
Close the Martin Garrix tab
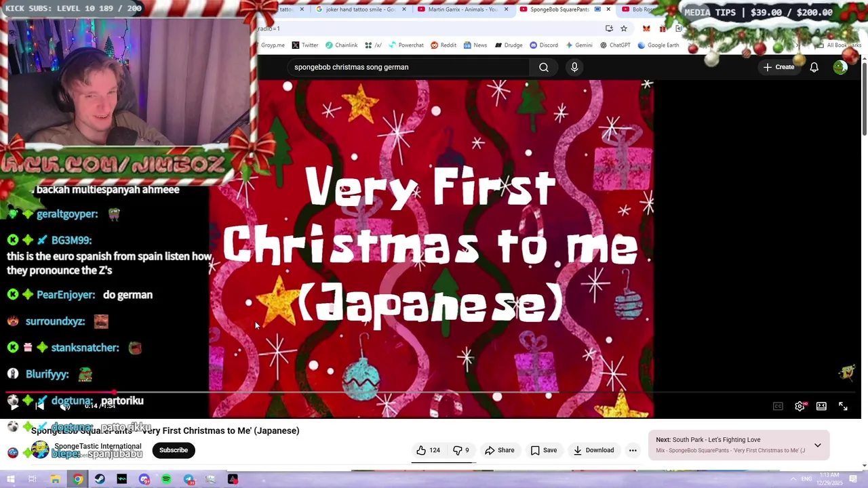(507, 9)
